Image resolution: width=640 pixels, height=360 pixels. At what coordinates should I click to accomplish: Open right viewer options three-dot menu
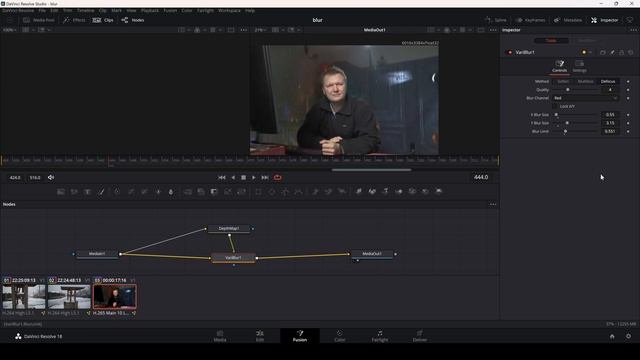point(493,30)
